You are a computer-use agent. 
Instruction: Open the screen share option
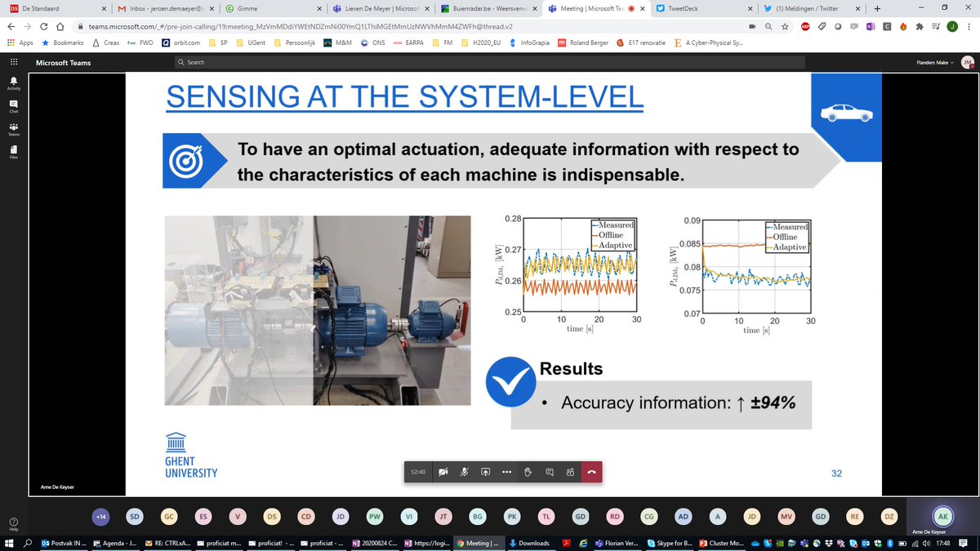[485, 472]
